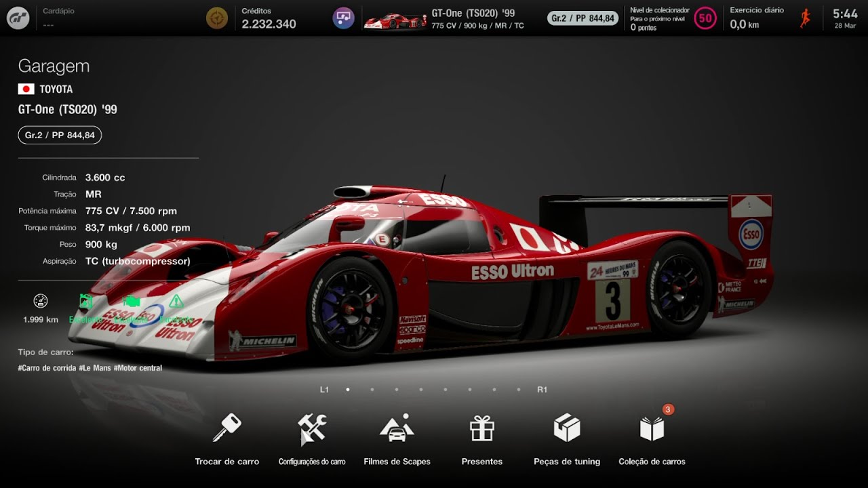Viewport: 868px width, 488px height.
Task: Click the 83,7 mkgf / 6.000 rpm value
Action: pyautogui.click(x=138, y=228)
